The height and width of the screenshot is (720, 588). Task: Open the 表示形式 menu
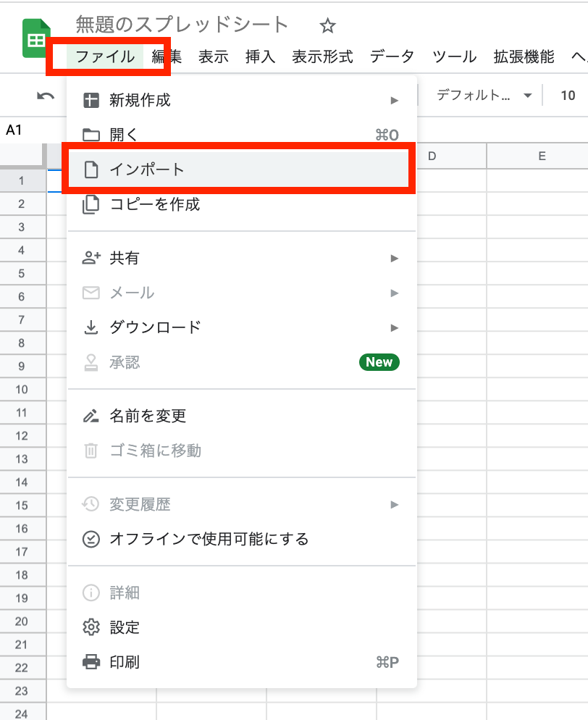click(x=322, y=56)
